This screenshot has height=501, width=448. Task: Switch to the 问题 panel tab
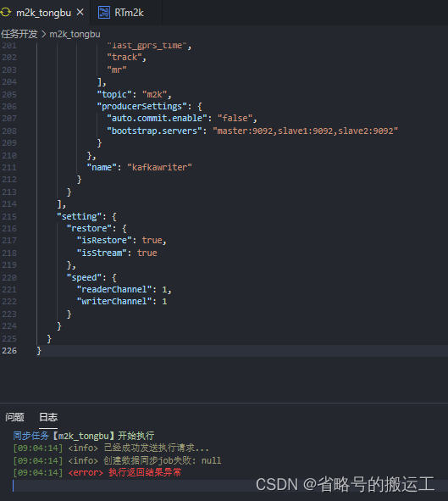[x=14, y=417]
